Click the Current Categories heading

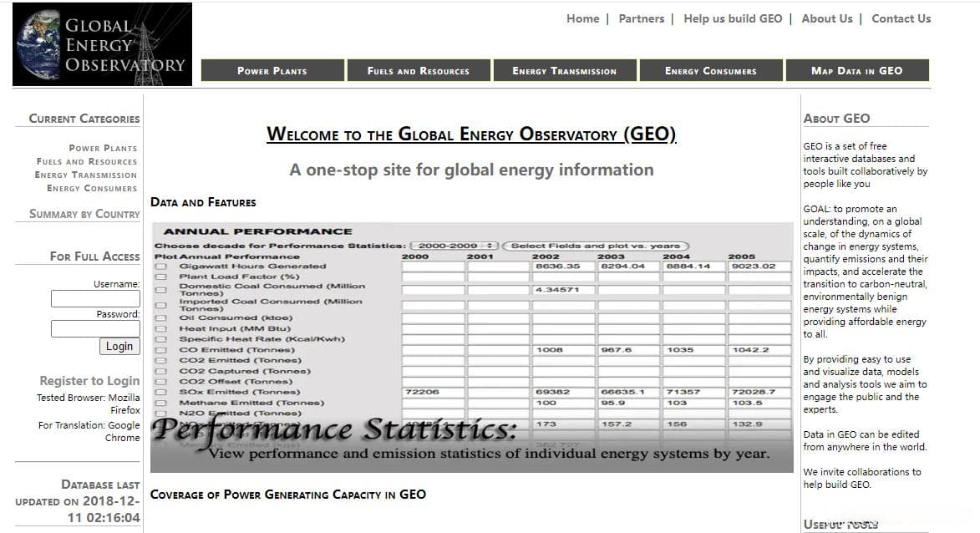84,119
